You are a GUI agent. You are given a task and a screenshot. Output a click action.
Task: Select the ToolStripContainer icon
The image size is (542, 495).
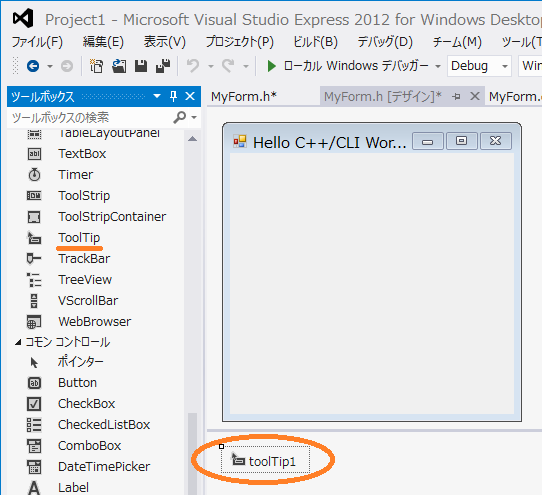pyautogui.click(x=34, y=217)
